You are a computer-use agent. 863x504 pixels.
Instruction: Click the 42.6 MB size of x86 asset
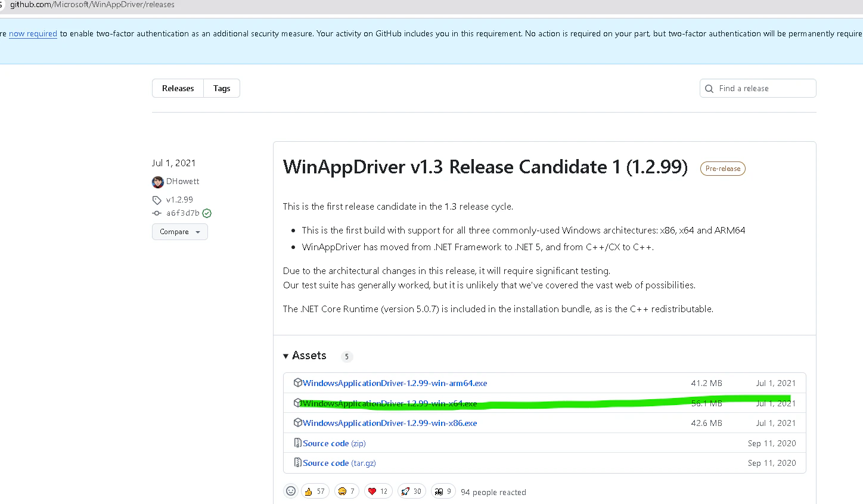click(707, 423)
